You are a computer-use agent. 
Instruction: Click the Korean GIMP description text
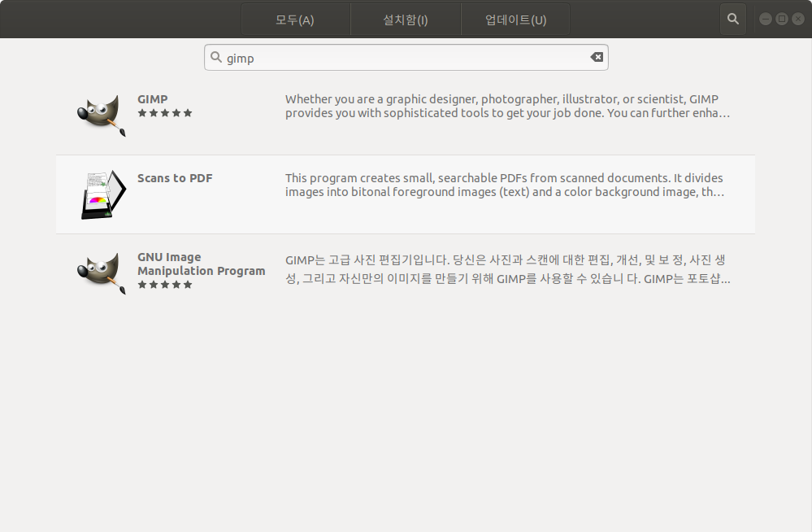(507, 269)
